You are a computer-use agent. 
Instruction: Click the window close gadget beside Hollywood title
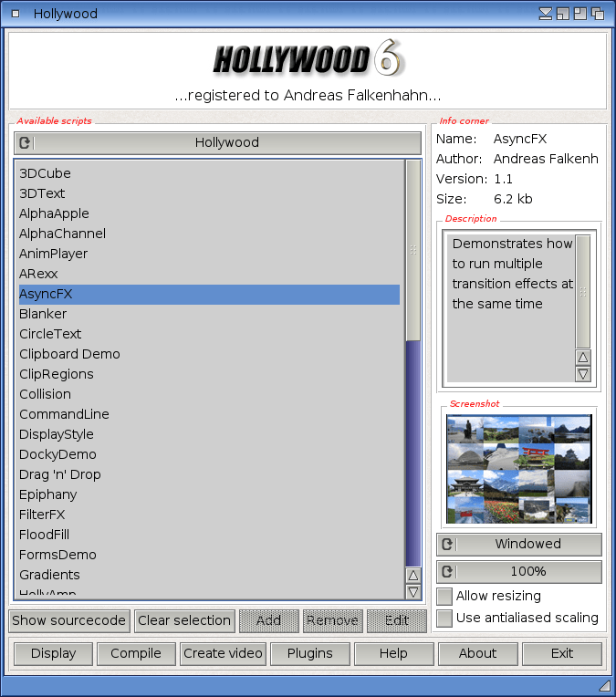[x=16, y=14]
